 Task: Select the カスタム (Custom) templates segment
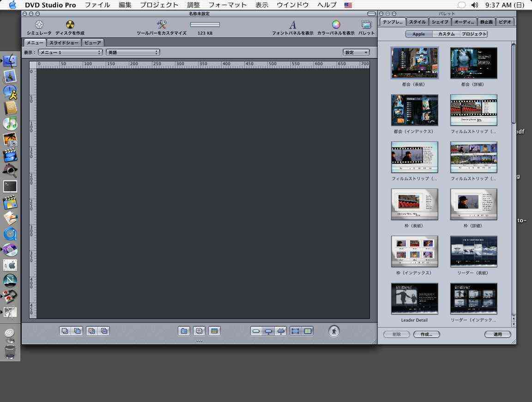pos(446,34)
